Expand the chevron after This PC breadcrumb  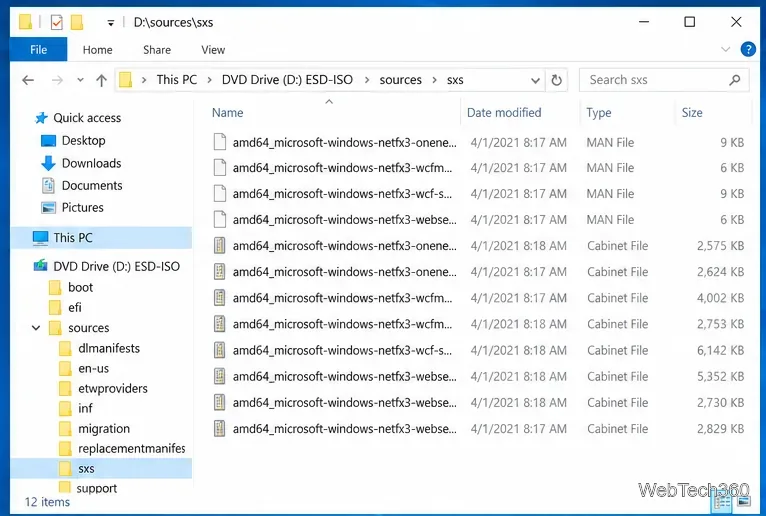click(209, 80)
